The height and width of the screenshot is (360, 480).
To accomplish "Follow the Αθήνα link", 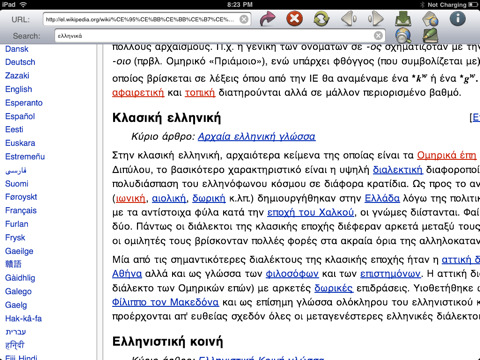I will point(127,274).
